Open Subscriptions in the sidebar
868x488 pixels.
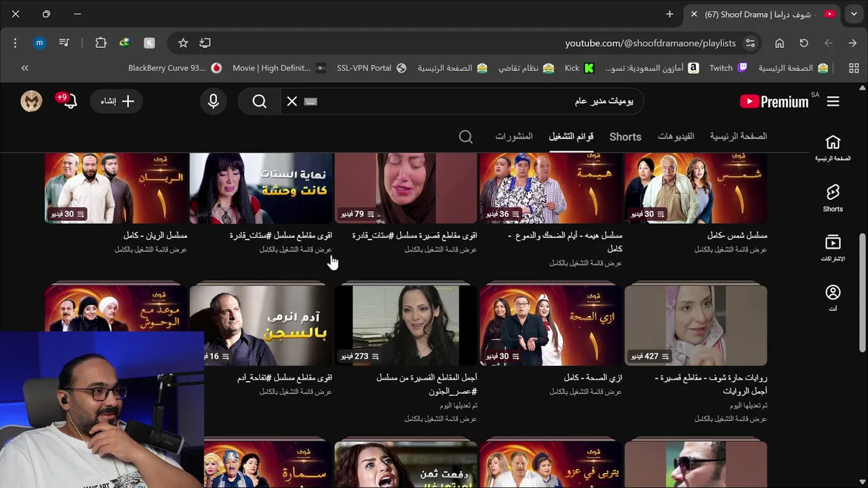point(833,248)
